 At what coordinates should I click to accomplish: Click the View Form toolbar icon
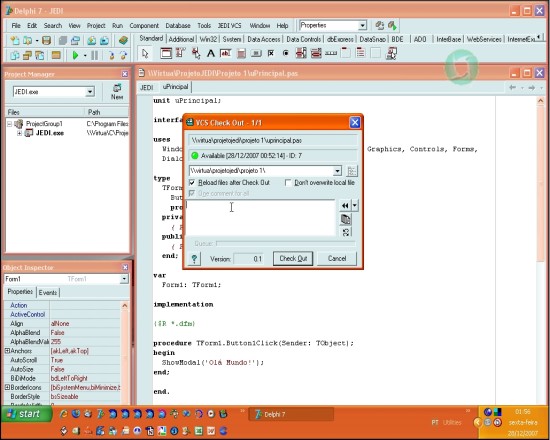pos(27,55)
